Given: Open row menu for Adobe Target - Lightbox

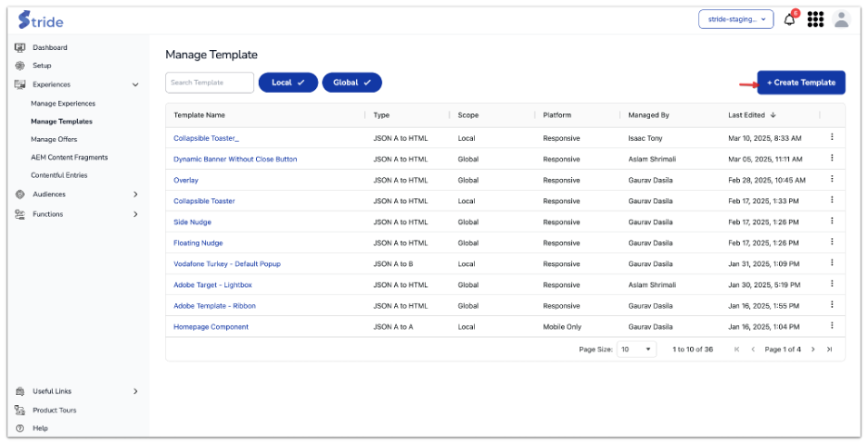Looking at the screenshot, I should [x=832, y=284].
